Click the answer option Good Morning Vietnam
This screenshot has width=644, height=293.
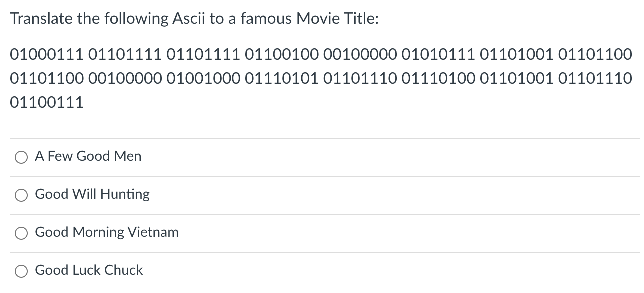point(106,232)
